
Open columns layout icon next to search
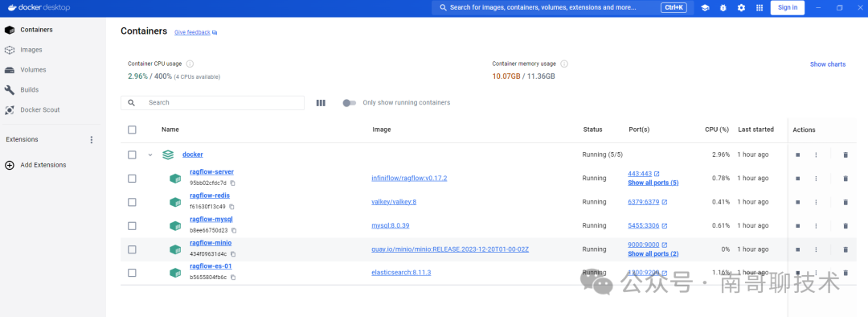tap(321, 103)
